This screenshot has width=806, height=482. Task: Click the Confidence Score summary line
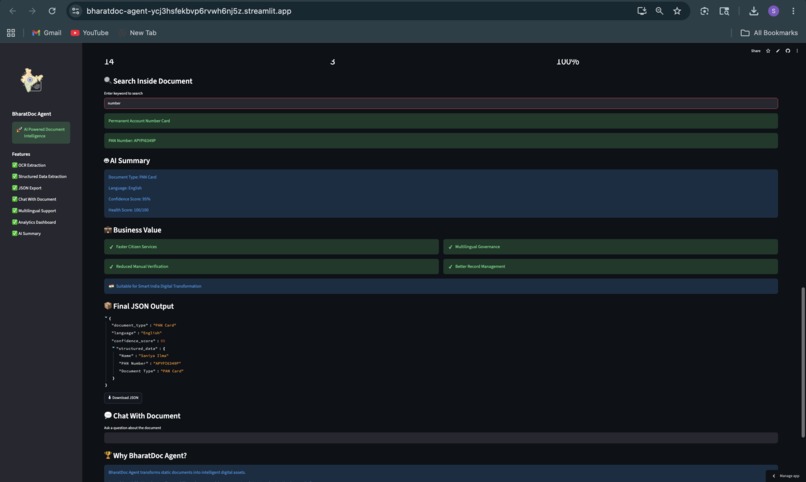(x=129, y=199)
